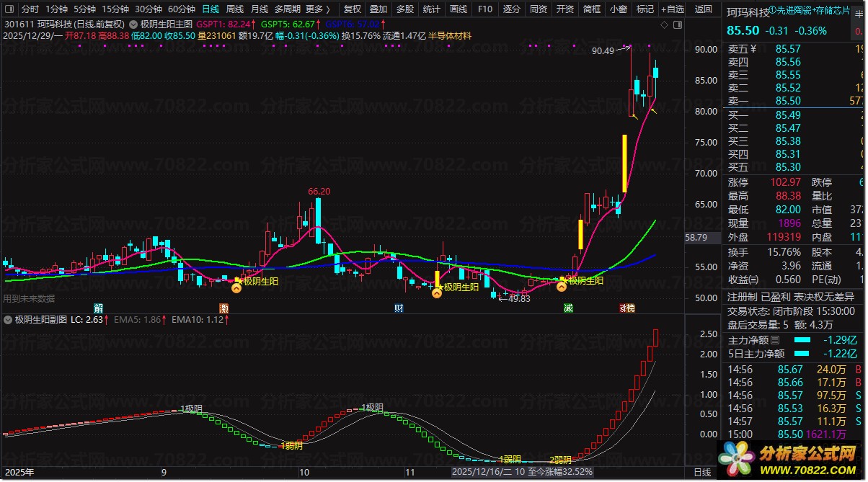
Task: Click the 15:00 trade row with 1621.1万
Action: click(x=794, y=434)
